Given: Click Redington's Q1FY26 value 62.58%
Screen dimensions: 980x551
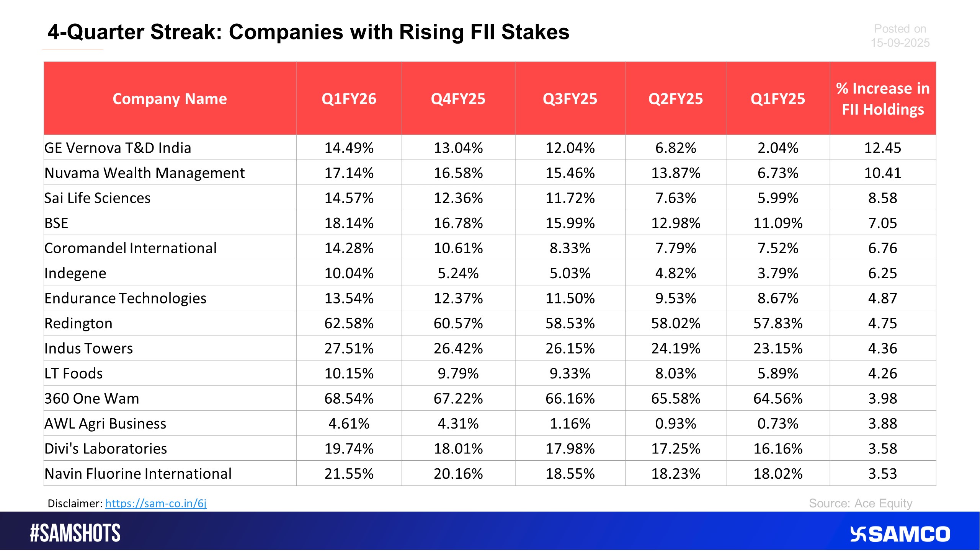Looking at the screenshot, I should (x=349, y=323).
